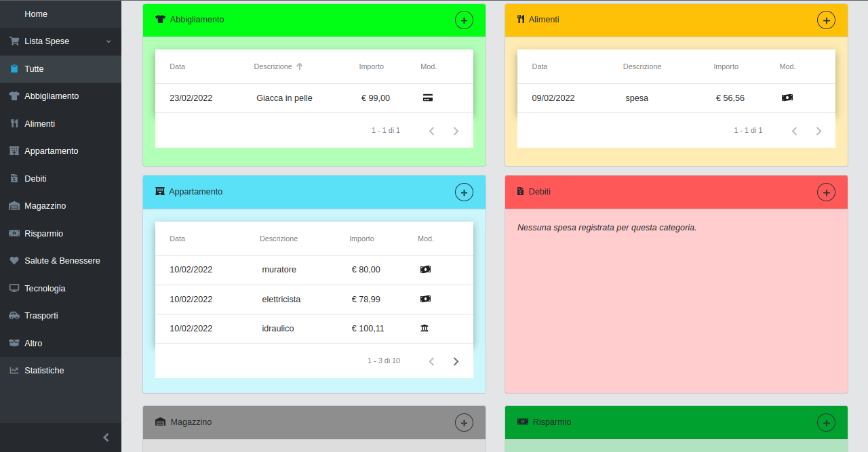Click the elettricista description cell
The height and width of the screenshot is (452, 868).
pyautogui.click(x=281, y=300)
